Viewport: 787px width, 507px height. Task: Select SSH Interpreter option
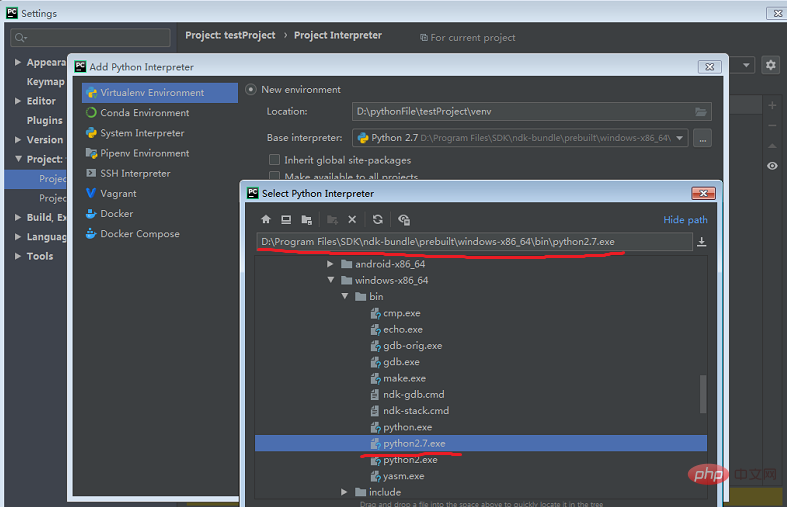coord(135,174)
